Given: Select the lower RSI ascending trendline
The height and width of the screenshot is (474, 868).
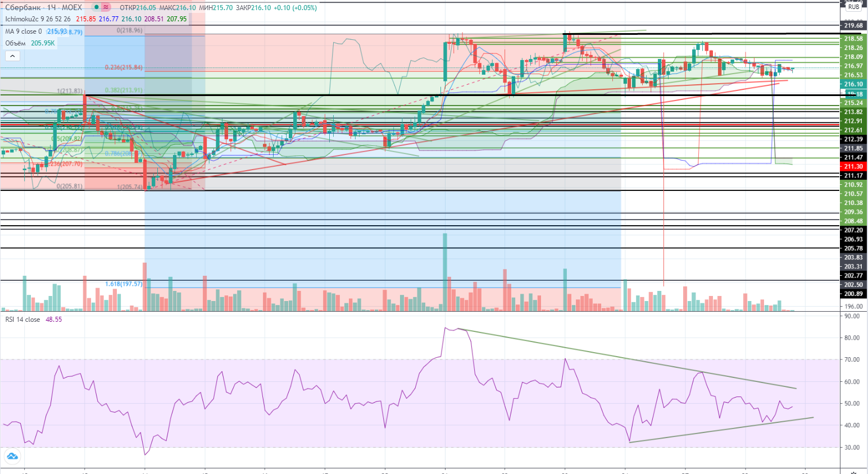Looking at the screenshot, I should [x=719, y=430].
